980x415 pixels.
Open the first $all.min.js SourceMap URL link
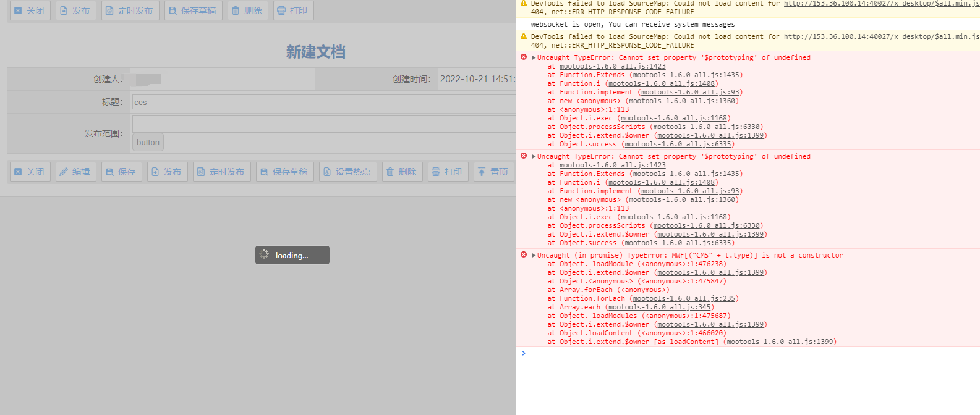882,4
